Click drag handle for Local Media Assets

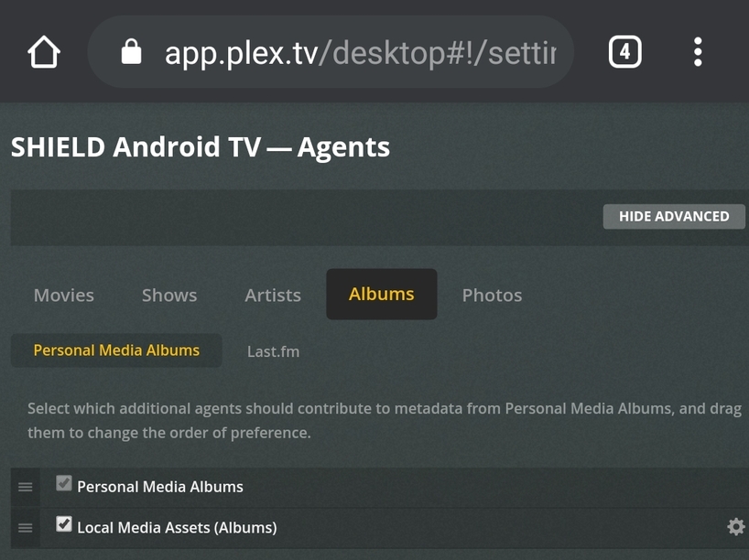[x=26, y=528]
